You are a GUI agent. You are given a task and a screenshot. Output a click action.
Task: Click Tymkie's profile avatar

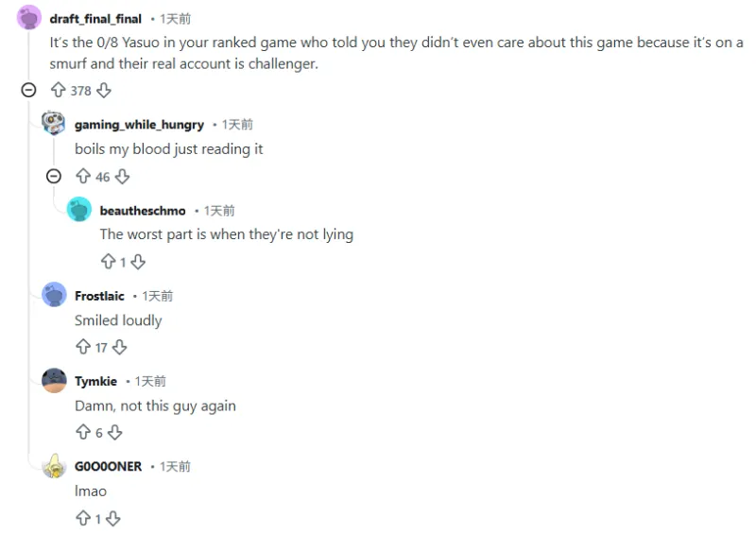55,381
